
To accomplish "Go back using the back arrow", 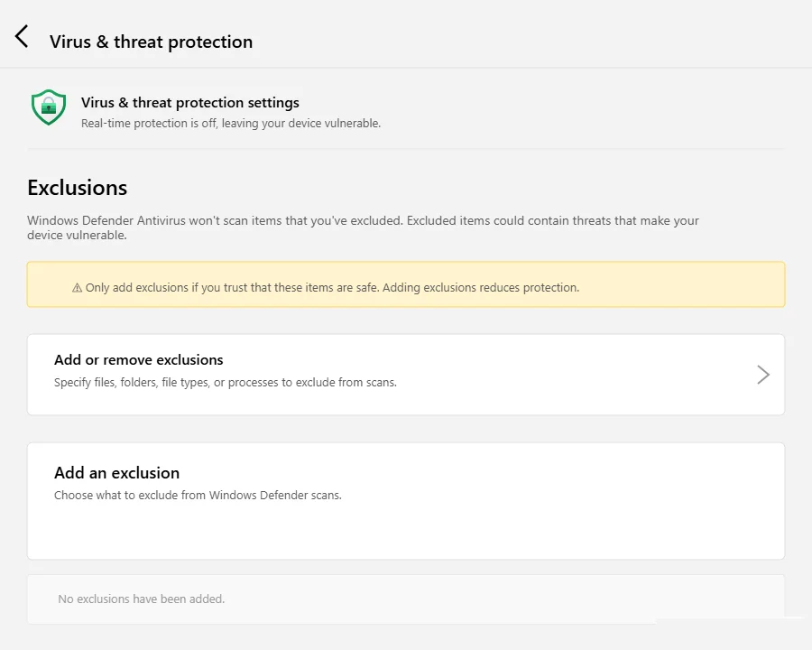I will pos(22,37).
